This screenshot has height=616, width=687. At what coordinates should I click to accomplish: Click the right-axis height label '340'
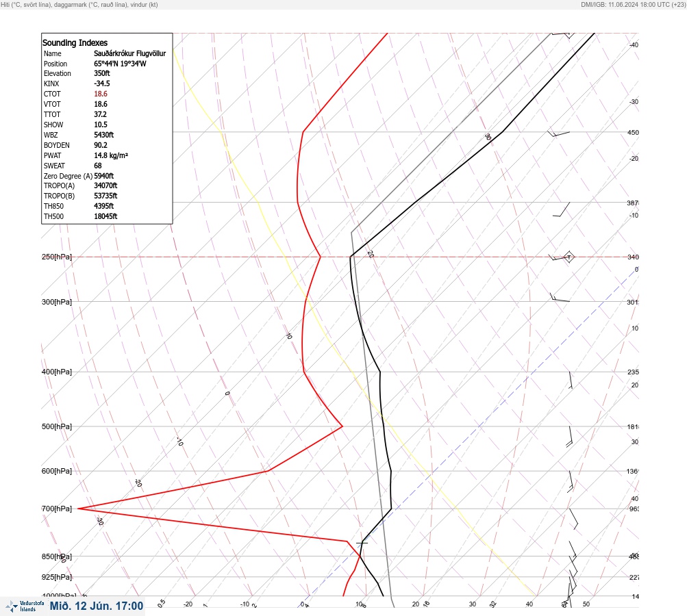point(633,257)
